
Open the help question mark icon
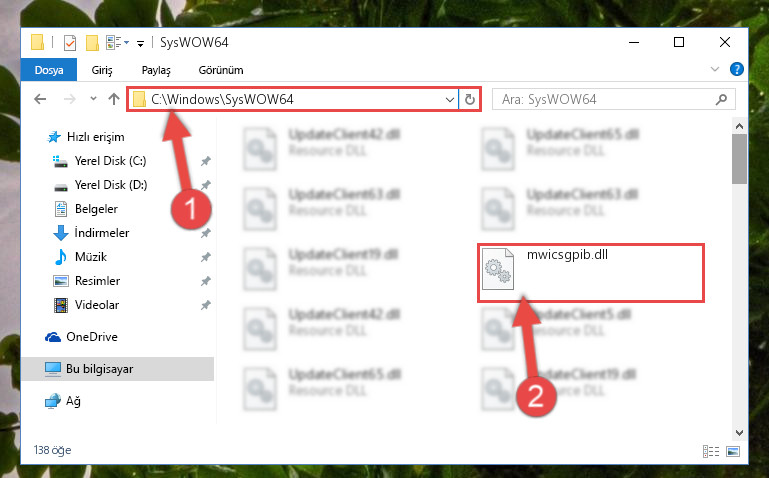[737, 69]
